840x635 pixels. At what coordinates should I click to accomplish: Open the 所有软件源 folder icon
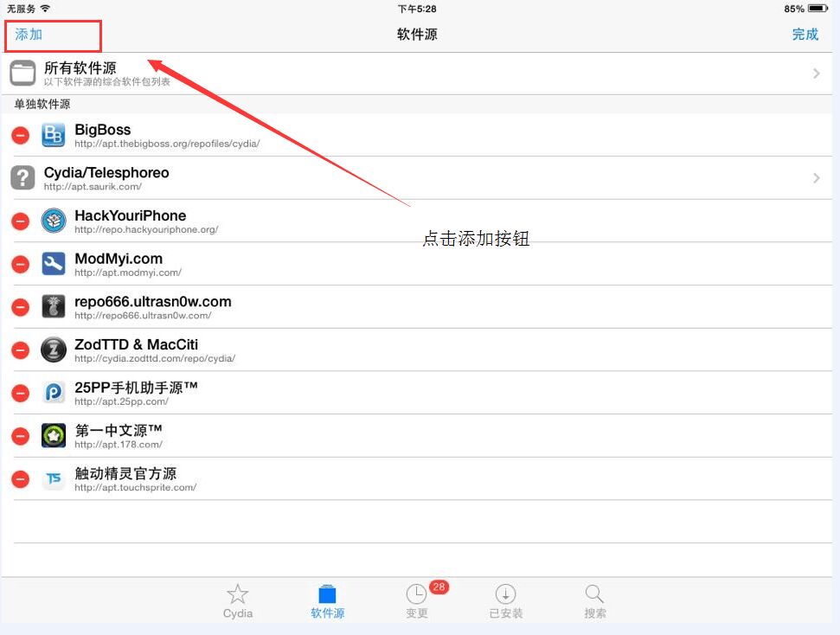22,73
